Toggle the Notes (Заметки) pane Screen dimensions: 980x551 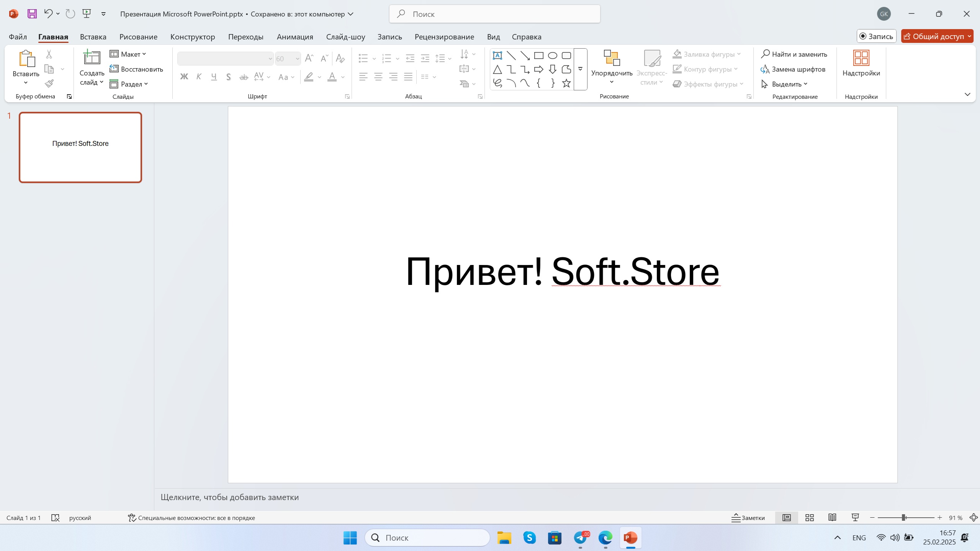click(x=748, y=518)
